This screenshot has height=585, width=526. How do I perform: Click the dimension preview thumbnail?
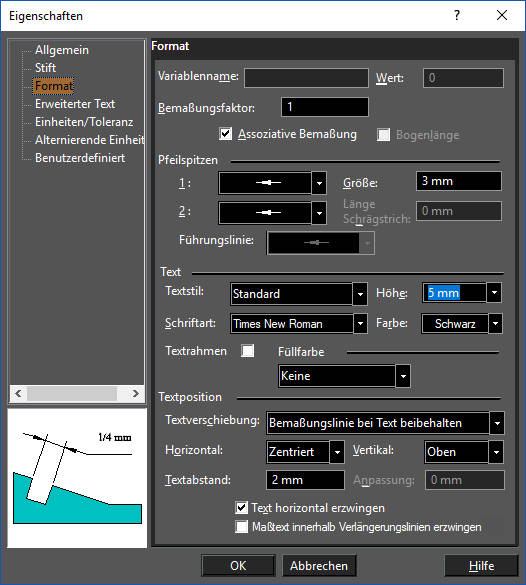[77, 478]
